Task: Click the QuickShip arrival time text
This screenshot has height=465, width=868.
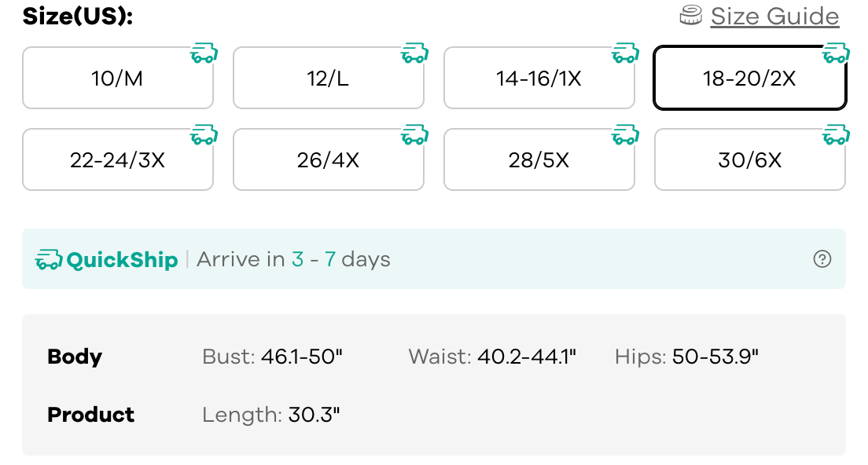Action: pos(293,259)
